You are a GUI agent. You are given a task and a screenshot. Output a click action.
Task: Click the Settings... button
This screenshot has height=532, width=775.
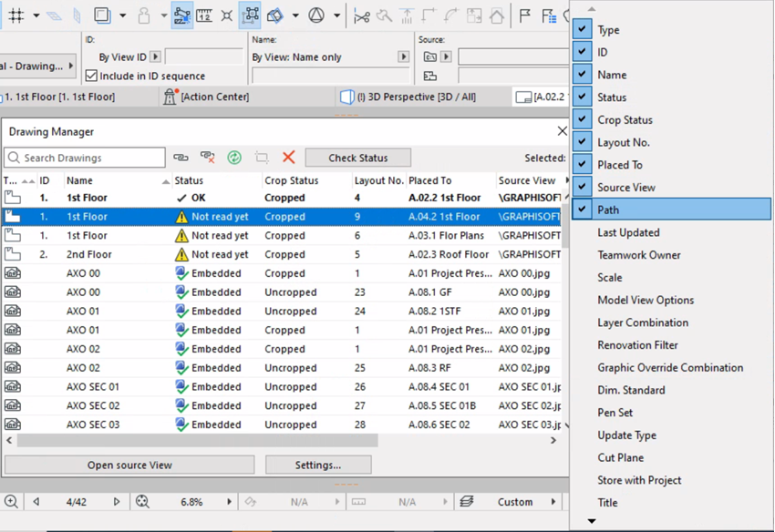tap(318, 465)
